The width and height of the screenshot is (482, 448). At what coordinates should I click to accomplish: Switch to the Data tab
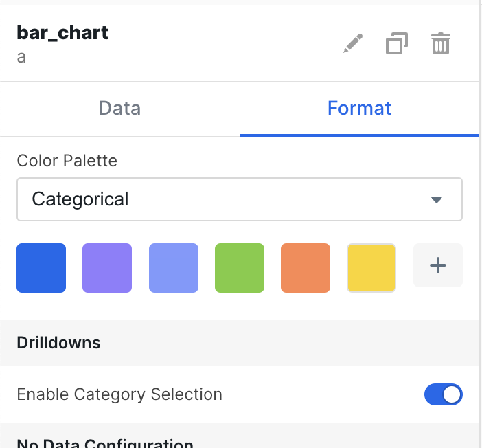pyautogui.click(x=119, y=109)
